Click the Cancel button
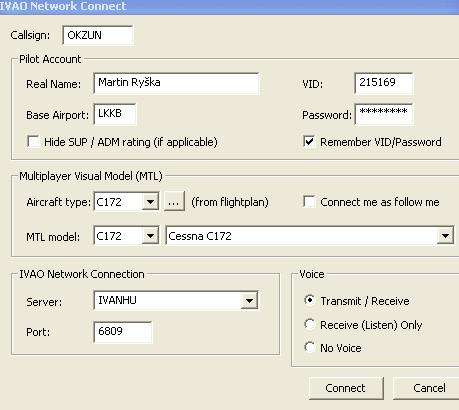Screen dimensions: 459x410 (x=427, y=388)
